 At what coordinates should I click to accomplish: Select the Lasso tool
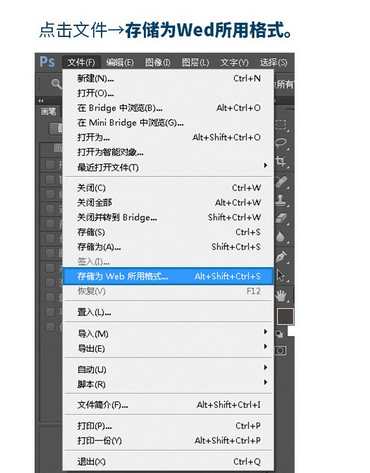click(x=281, y=143)
